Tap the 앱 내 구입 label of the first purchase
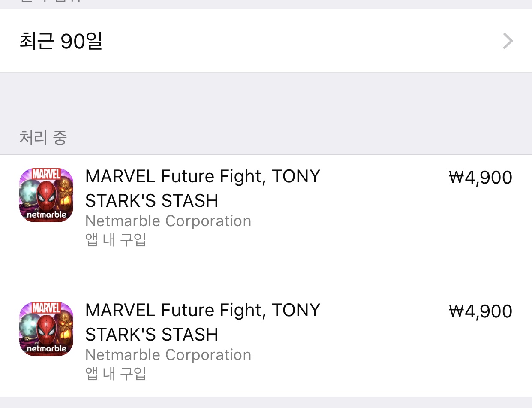 (116, 240)
